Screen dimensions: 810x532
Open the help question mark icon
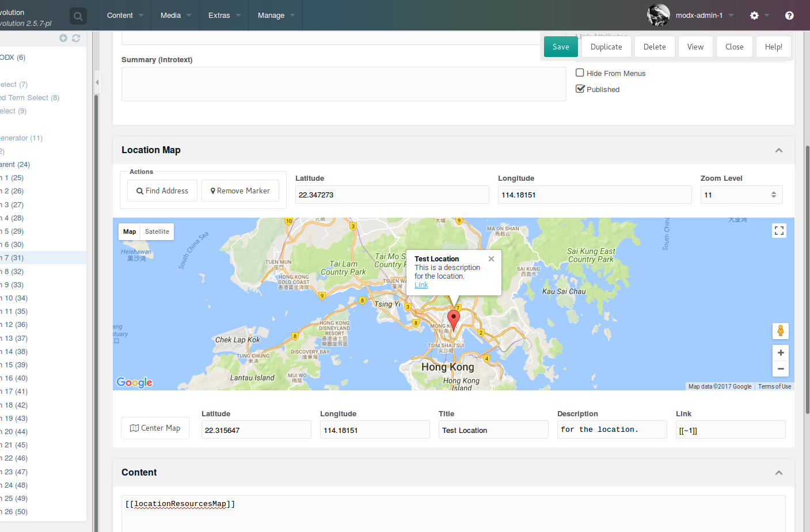coord(789,16)
